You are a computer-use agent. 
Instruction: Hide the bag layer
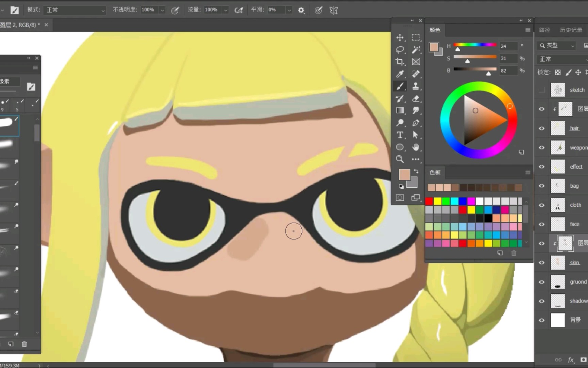542,186
